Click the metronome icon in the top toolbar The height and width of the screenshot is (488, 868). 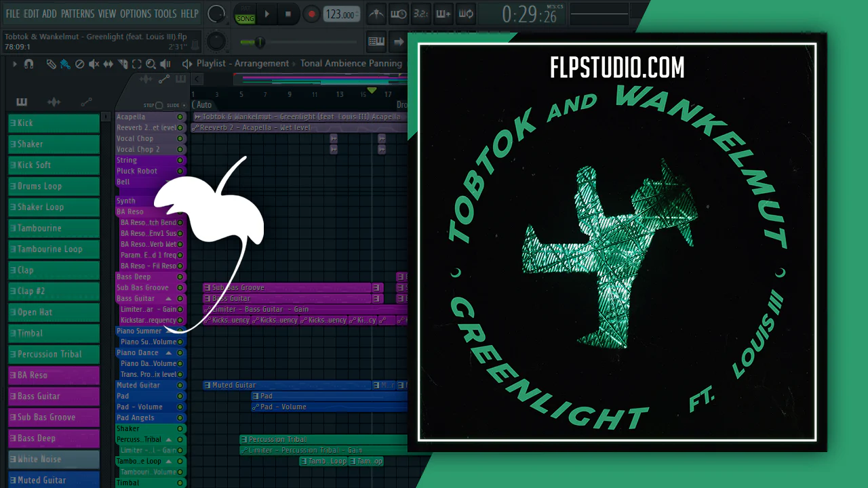pos(376,14)
